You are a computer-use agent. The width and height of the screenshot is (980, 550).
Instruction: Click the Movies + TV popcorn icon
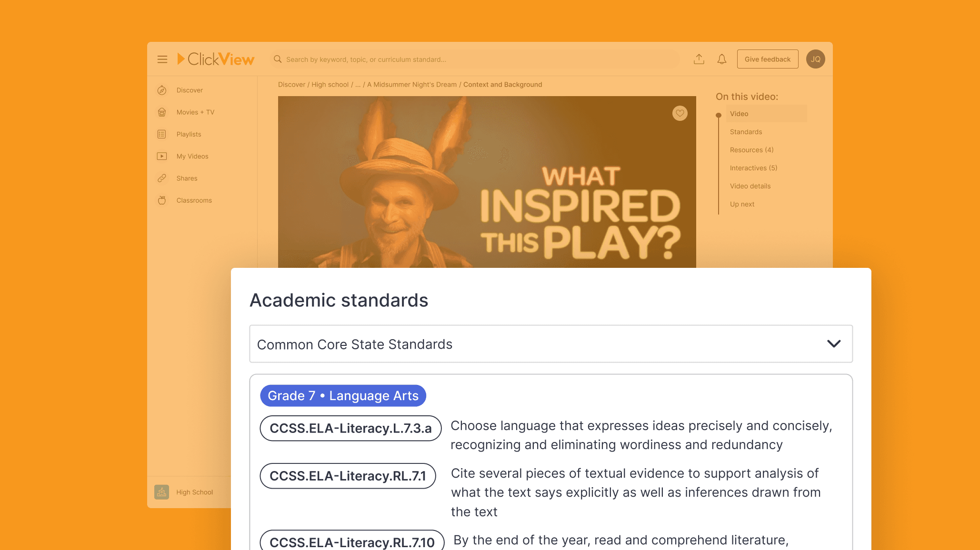click(x=162, y=112)
